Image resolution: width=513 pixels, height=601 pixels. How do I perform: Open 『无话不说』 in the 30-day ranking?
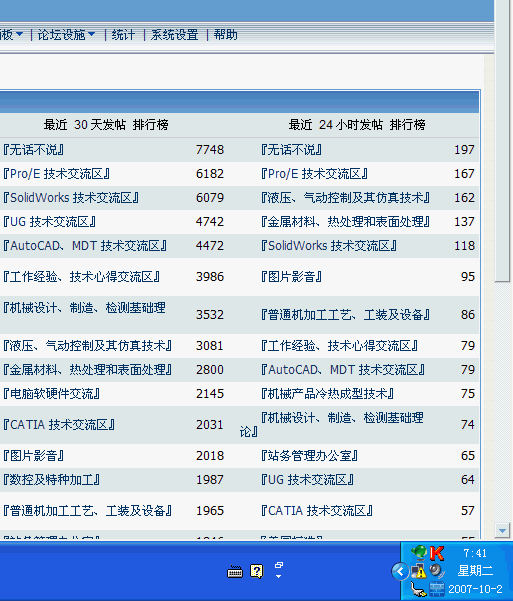(33, 149)
